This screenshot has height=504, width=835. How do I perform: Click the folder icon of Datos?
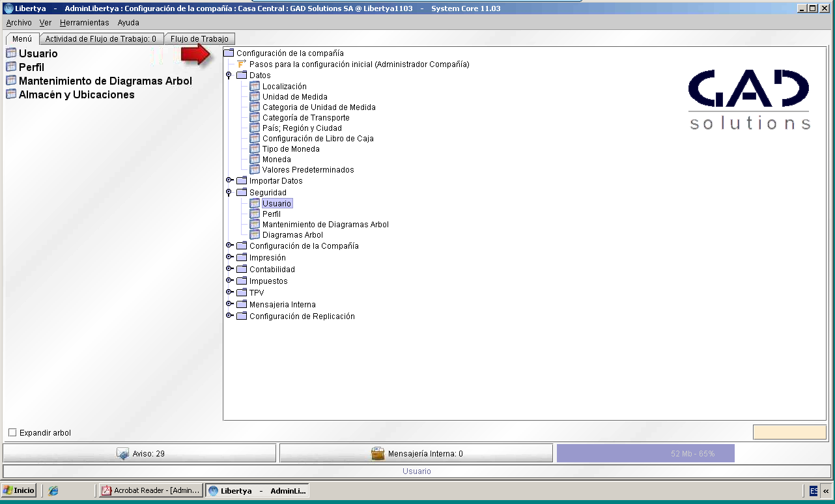click(242, 75)
